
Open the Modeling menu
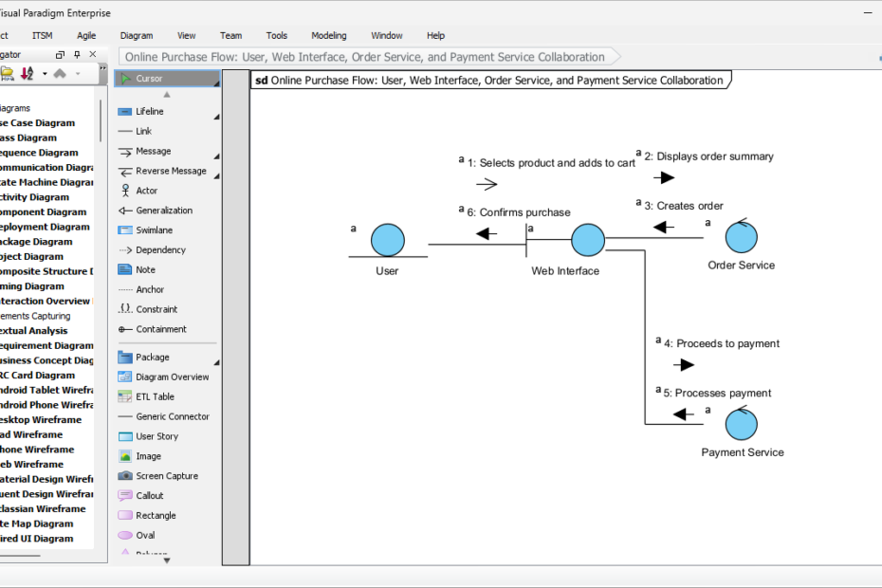point(328,35)
